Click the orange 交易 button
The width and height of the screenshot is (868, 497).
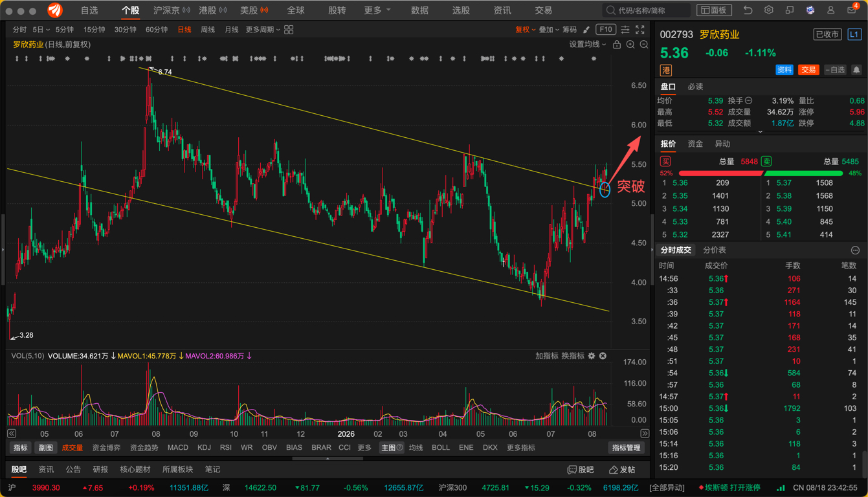point(808,70)
